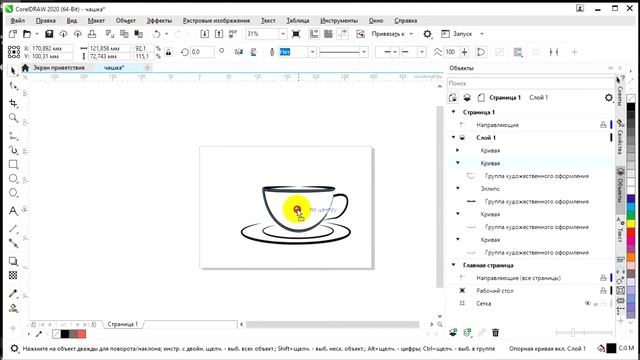The width and height of the screenshot is (640, 360).
Task: Click the trash icon at the Objects docker bottom
Action: pyautogui.click(x=496, y=333)
